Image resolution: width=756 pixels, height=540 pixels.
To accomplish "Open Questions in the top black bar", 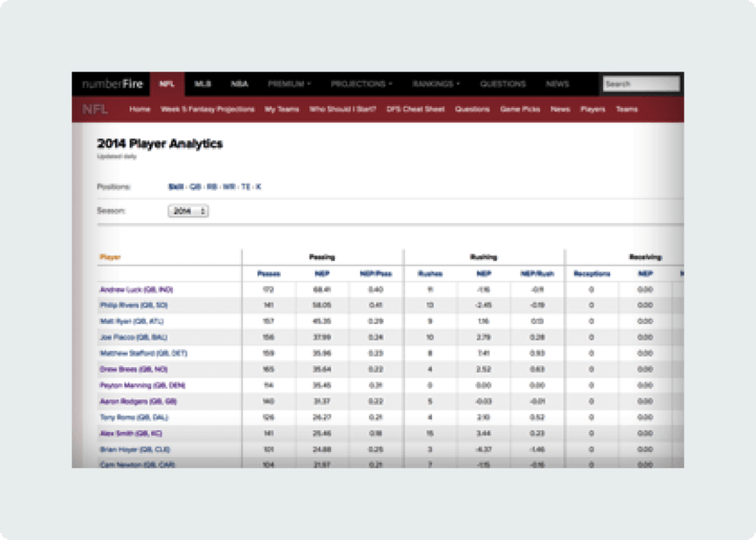I will click(502, 84).
